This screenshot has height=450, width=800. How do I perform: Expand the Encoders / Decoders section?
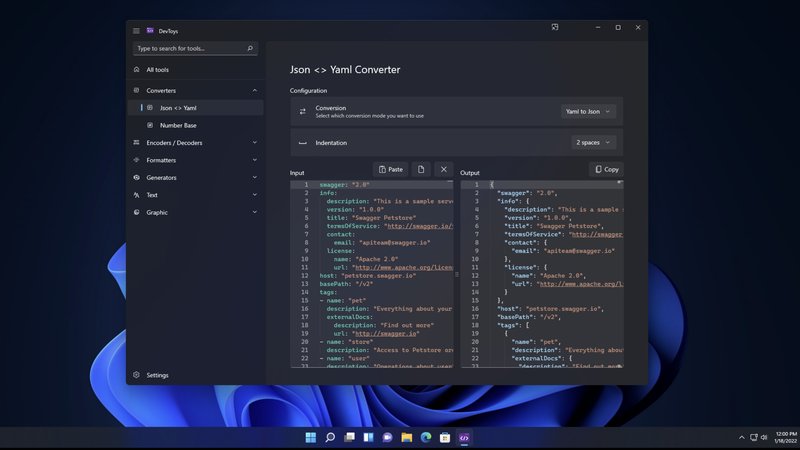[254, 143]
